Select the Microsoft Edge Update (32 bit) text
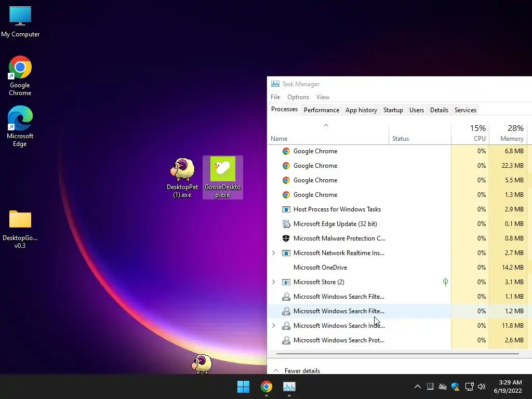532x399 pixels. (x=335, y=224)
